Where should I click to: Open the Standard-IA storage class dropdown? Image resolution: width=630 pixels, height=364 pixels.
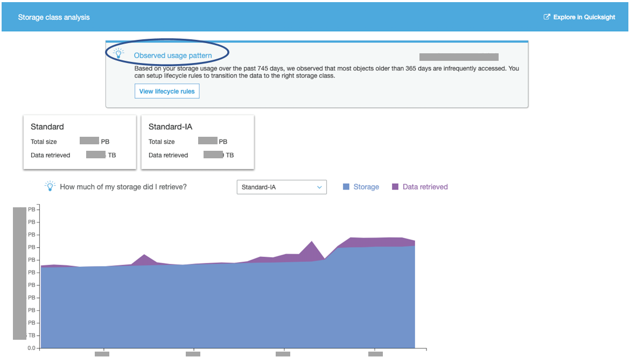click(282, 187)
